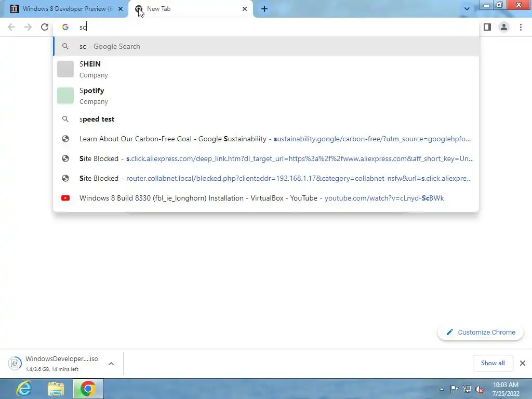Image resolution: width=532 pixels, height=399 pixels.
Task: Select the Spotify company suggestion
Action: [266, 96]
